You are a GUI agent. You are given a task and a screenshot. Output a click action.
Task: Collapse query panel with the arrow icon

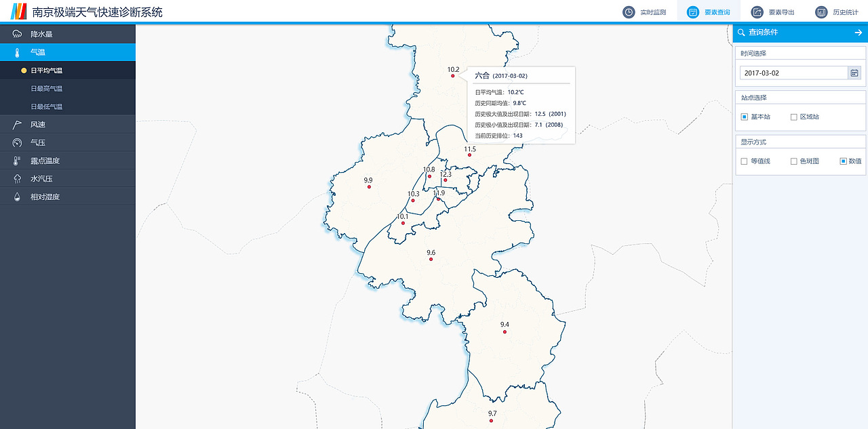tap(858, 33)
